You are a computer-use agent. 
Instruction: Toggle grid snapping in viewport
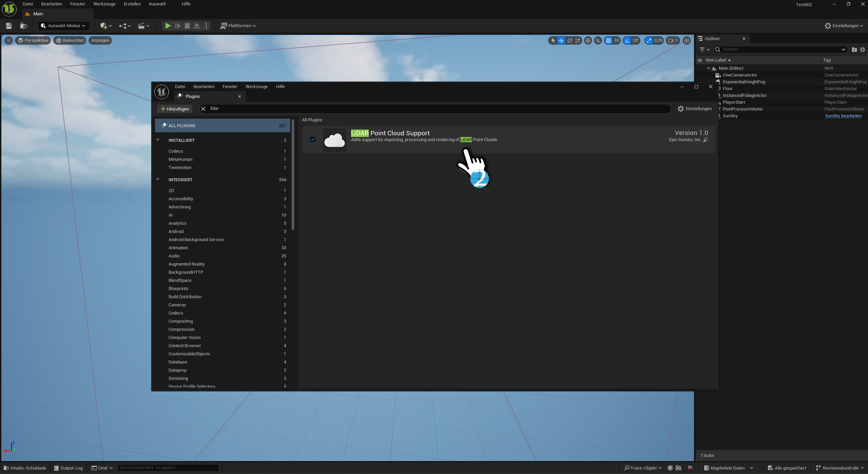pos(608,40)
